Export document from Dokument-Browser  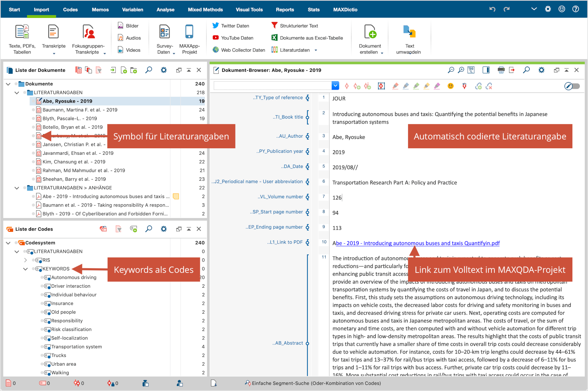pyautogui.click(x=512, y=70)
